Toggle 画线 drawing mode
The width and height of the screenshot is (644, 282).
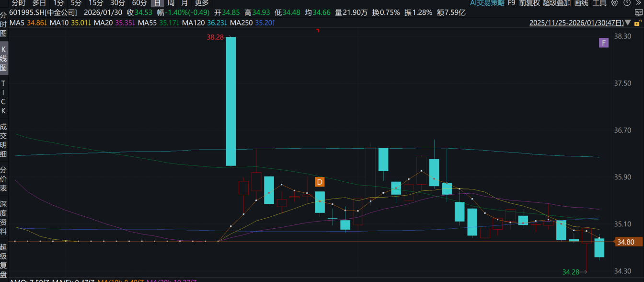click(581, 3)
